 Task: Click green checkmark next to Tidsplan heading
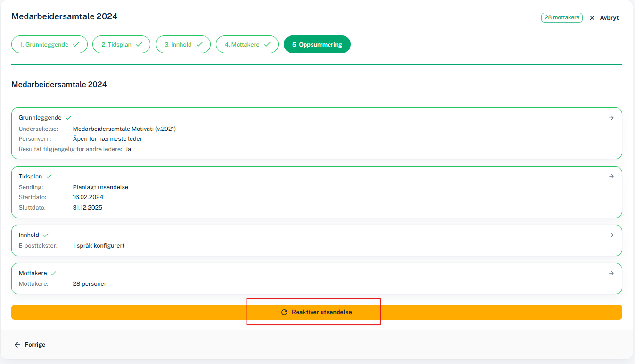click(x=49, y=177)
